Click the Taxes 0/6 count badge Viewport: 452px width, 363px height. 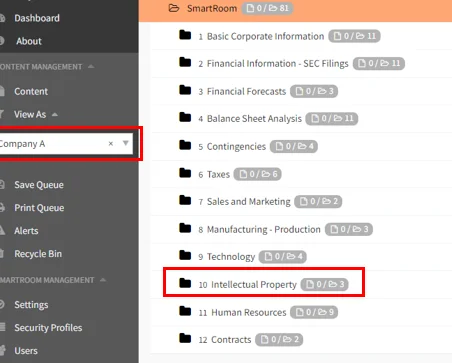pyautogui.click(x=257, y=174)
